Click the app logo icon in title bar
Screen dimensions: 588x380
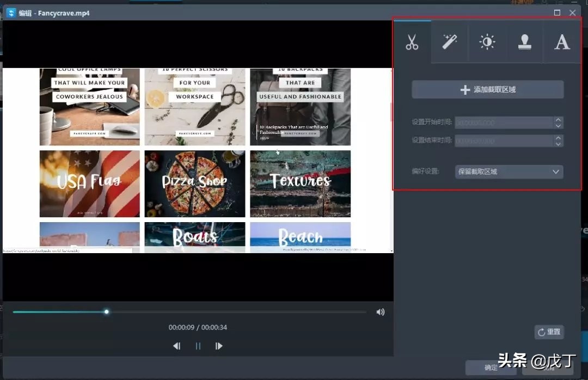click(11, 13)
